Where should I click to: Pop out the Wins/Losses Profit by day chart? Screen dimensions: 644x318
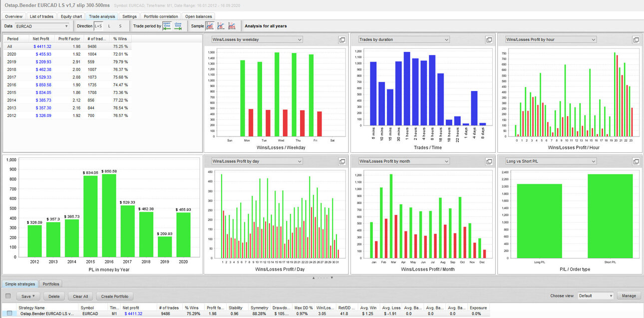coord(342,161)
